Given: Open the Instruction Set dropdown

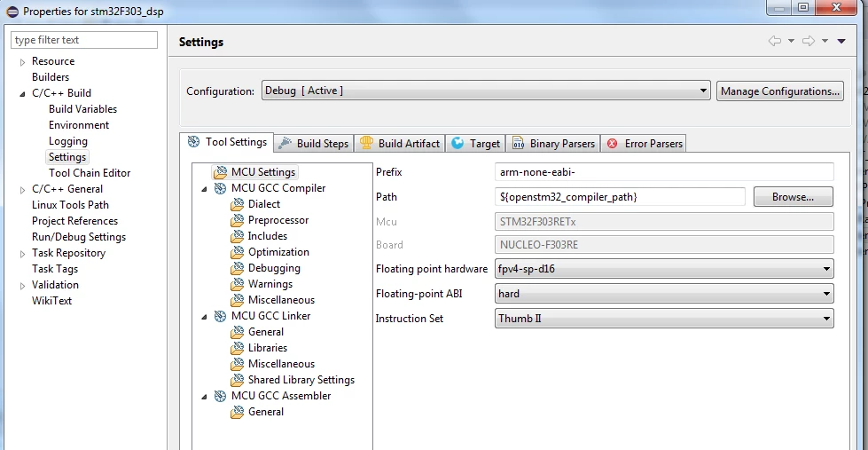Looking at the screenshot, I should click(x=664, y=318).
